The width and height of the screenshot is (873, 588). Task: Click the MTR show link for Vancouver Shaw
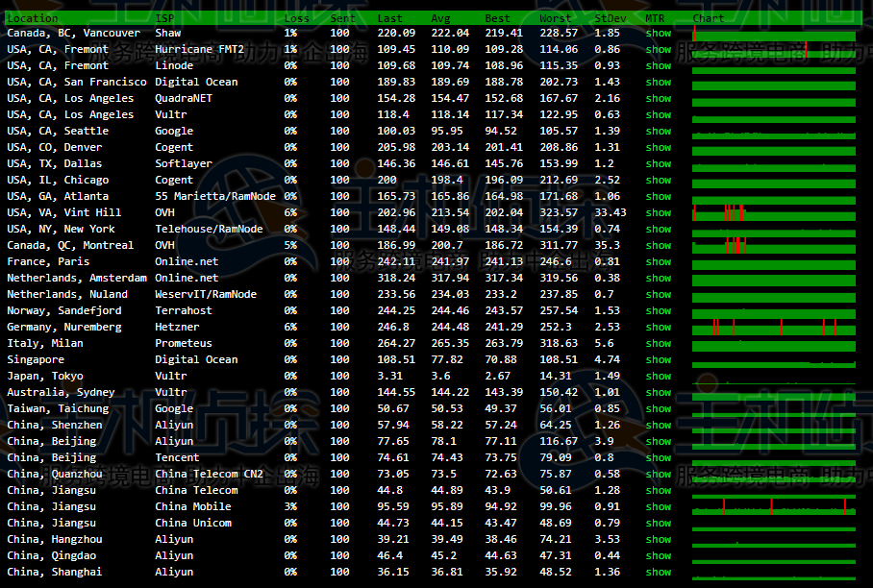click(x=658, y=34)
